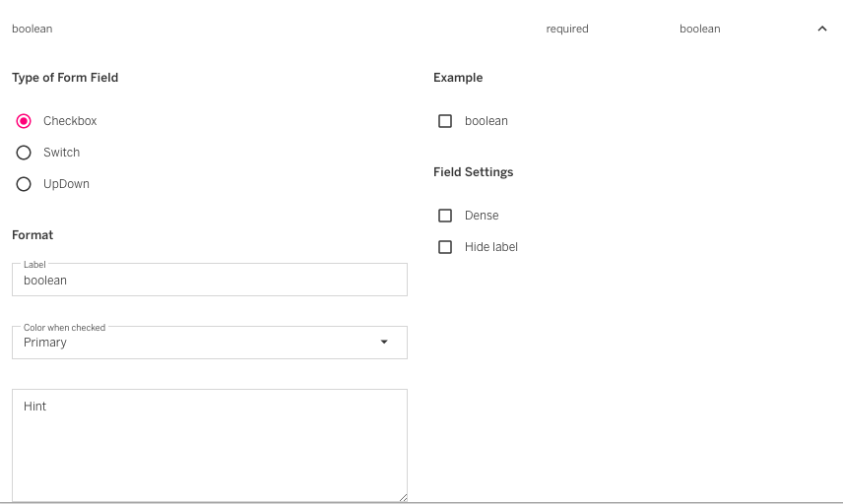
Task: Click the Hint textarea resize handle
Action: pyautogui.click(x=403, y=498)
